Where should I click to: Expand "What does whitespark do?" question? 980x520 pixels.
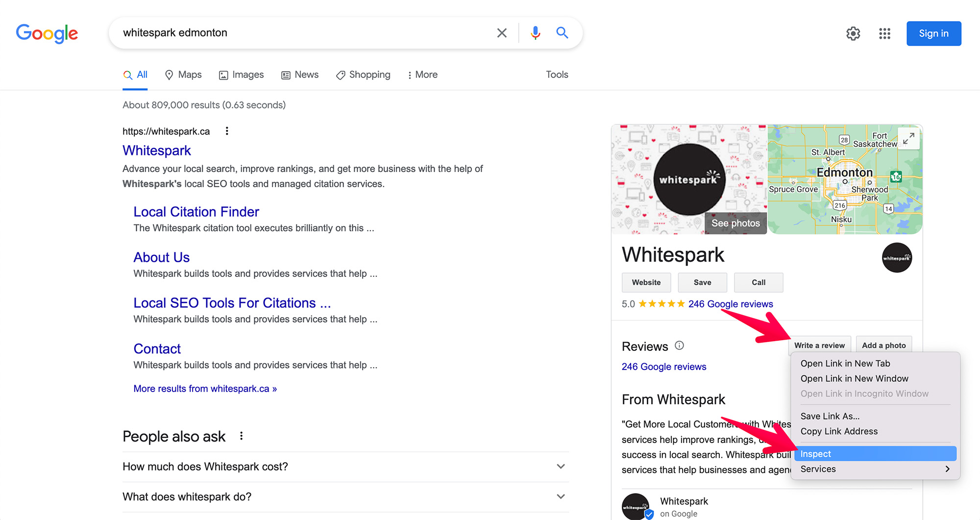coord(561,496)
